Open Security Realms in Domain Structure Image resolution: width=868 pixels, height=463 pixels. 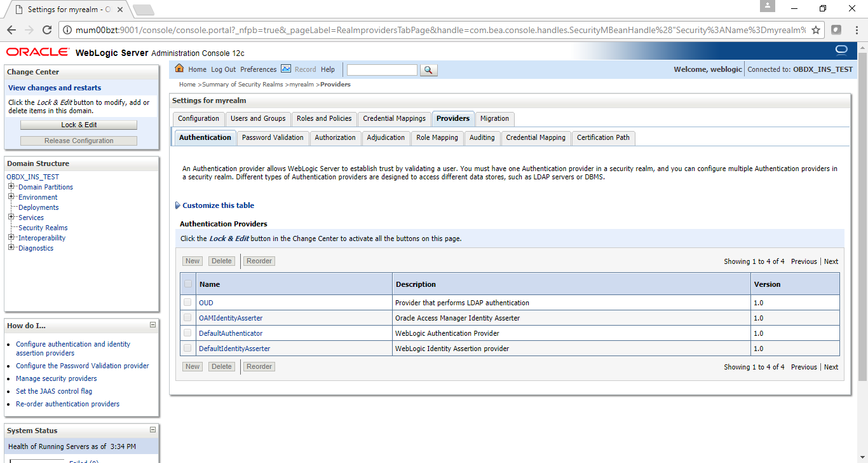point(43,228)
